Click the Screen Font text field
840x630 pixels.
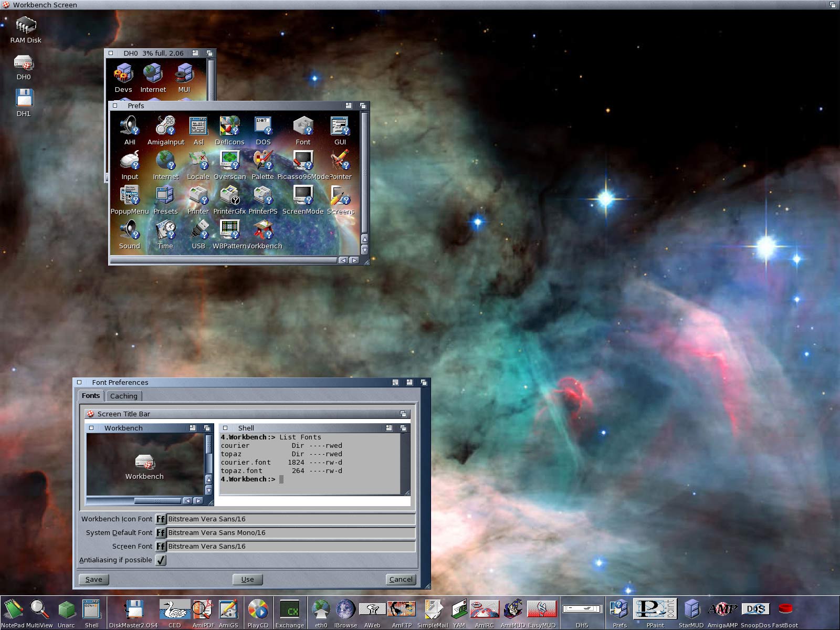point(291,547)
